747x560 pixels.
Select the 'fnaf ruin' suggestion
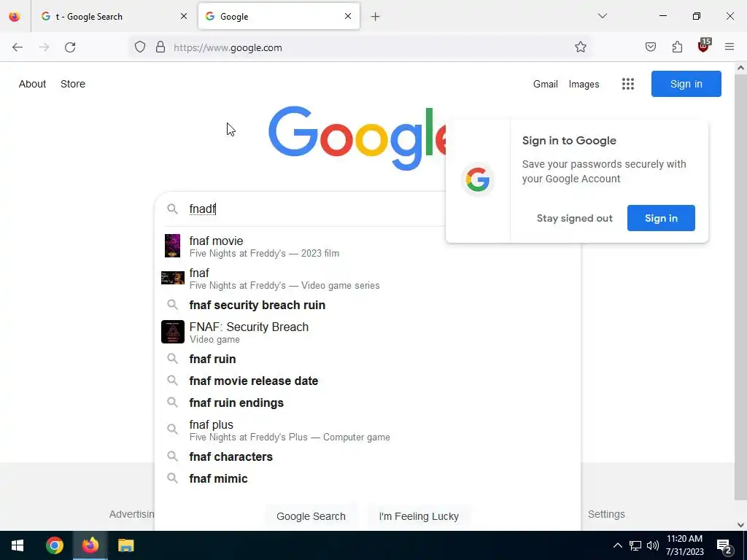coord(367,359)
